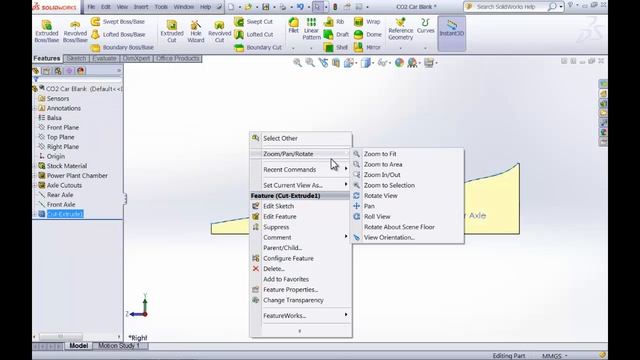This screenshot has width=640, height=360.
Task: Switch to the Evaluate tab
Action: [x=104, y=59]
